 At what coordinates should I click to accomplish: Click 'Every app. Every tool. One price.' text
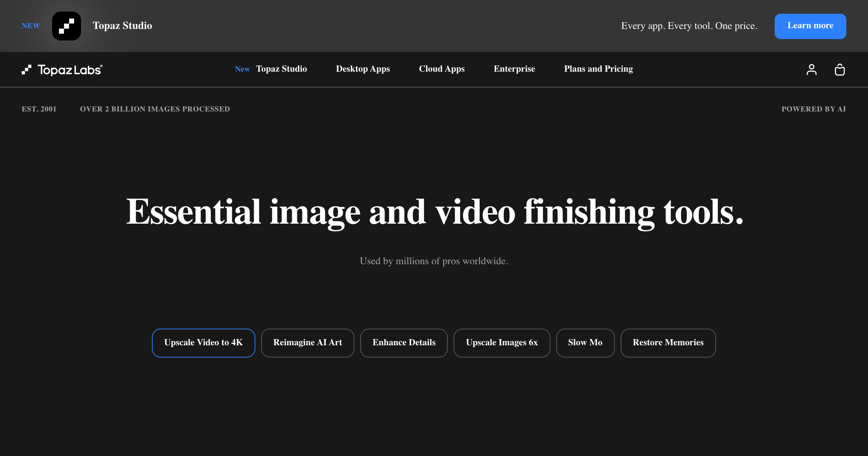[x=689, y=26]
